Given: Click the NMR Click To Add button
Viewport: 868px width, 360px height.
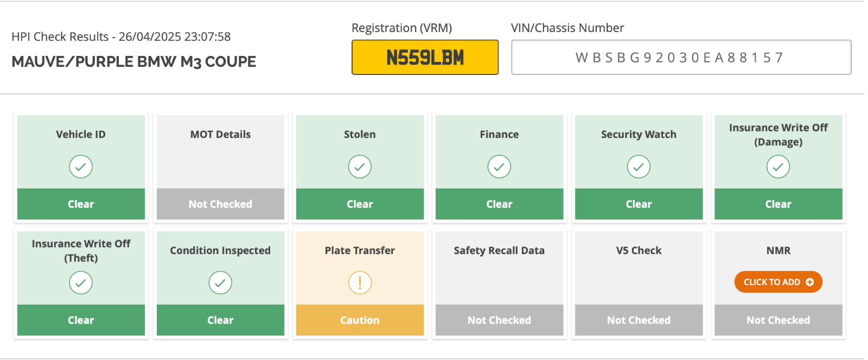Looking at the screenshot, I should [x=778, y=282].
